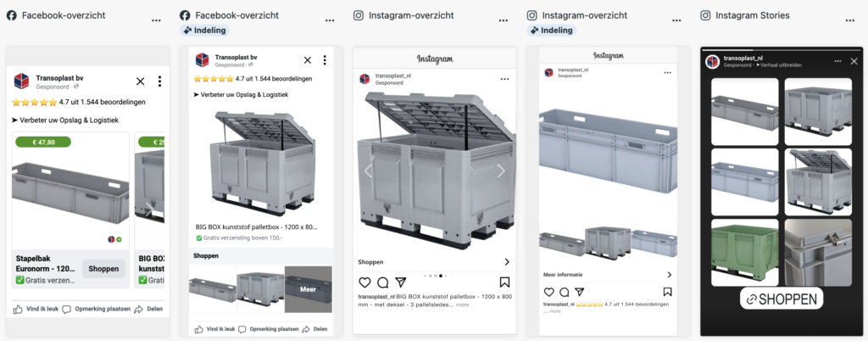
Task: Click the Instagram share paper-plane icon
Action: (x=400, y=282)
